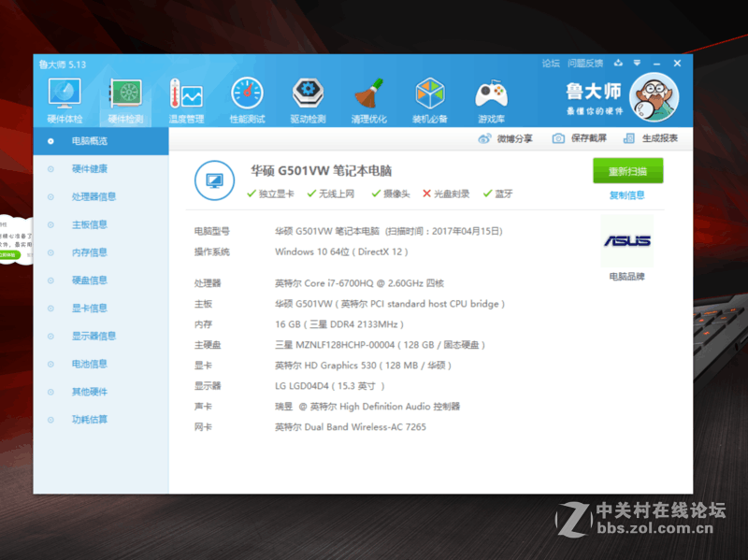Click the 鲁大师 mascot avatar
The height and width of the screenshot is (560, 748).
(x=654, y=97)
